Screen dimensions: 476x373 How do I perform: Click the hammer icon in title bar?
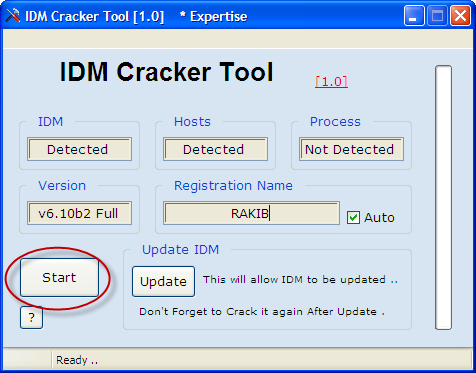click(13, 16)
